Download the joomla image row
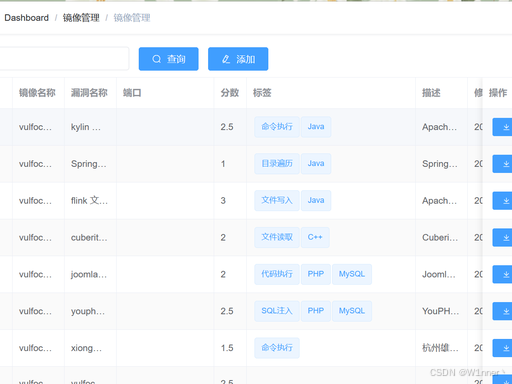Image resolution: width=512 pixels, height=384 pixels. pos(502,274)
